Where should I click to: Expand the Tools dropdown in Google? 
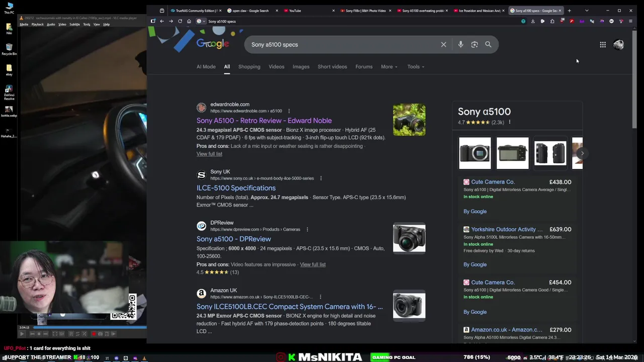point(416,67)
